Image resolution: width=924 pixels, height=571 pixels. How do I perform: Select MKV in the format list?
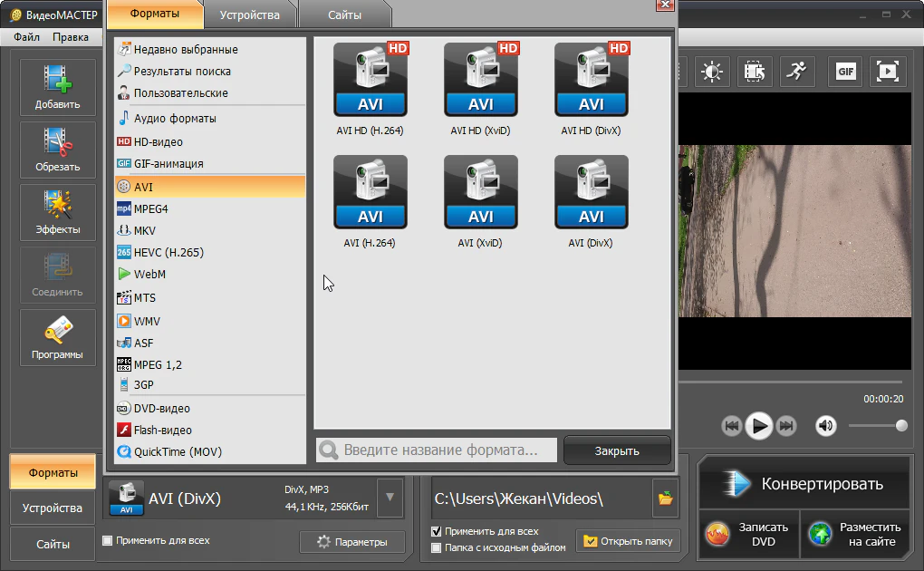click(x=145, y=230)
